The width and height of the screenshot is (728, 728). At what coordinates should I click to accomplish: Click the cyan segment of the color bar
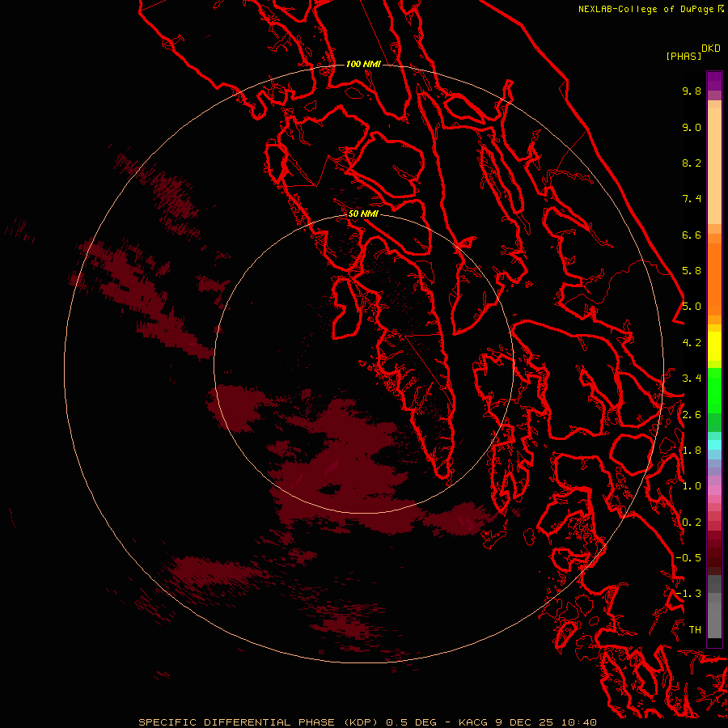(714, 445)
